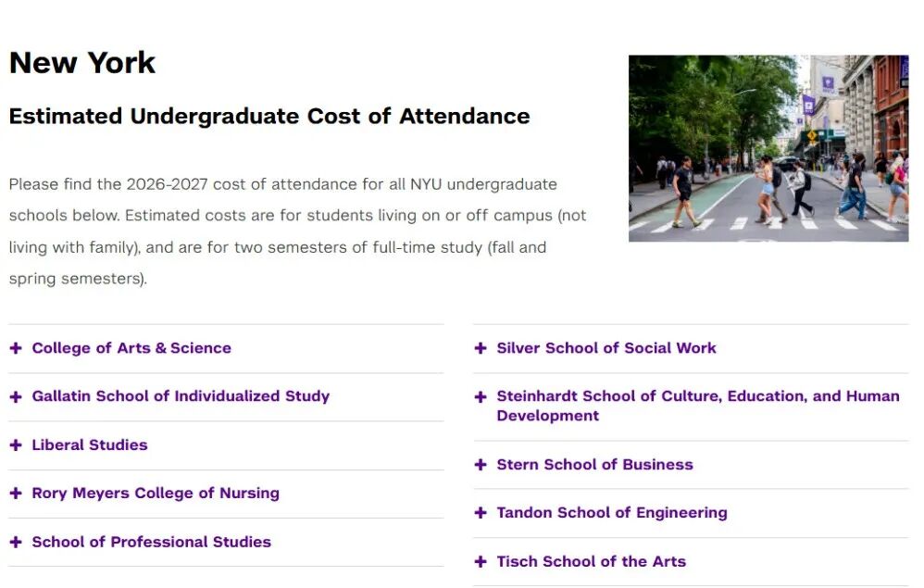
Task: Click plus icon beside Tisch School of the Arts
Action: [x=481, y=562]
